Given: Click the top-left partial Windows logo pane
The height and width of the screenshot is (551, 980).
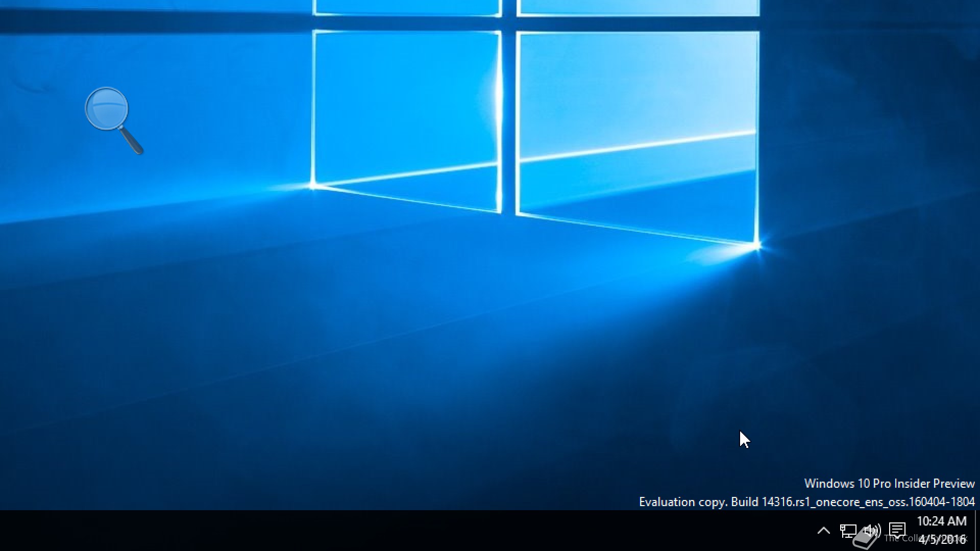Looking at the screenshot, I should [x=407, y=7].
